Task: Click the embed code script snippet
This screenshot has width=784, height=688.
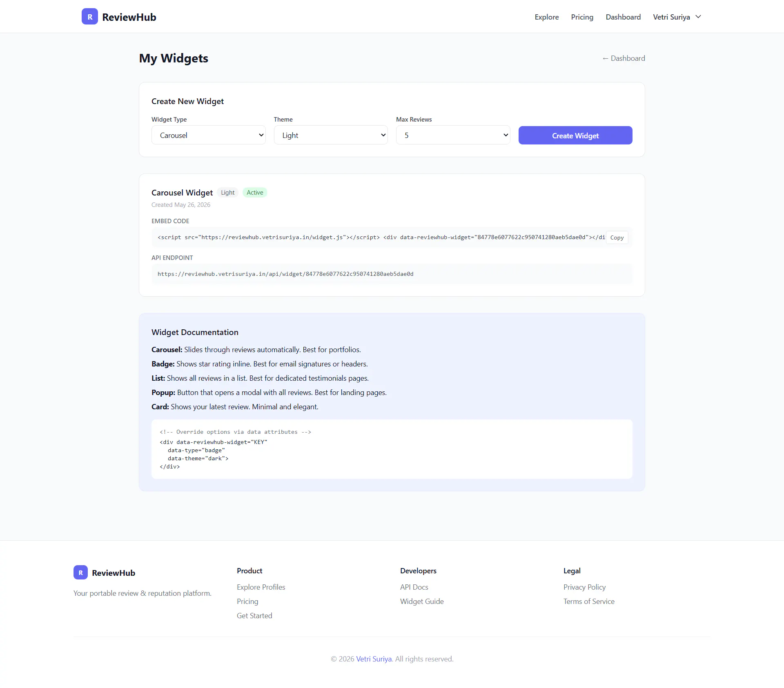Action: pyautogui.click(x=381, y=237)
